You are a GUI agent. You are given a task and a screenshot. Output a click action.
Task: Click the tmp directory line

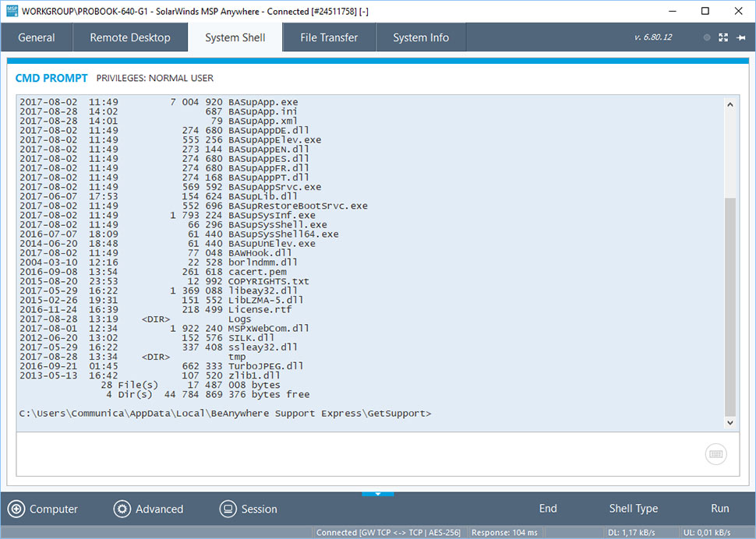[132, 357]
